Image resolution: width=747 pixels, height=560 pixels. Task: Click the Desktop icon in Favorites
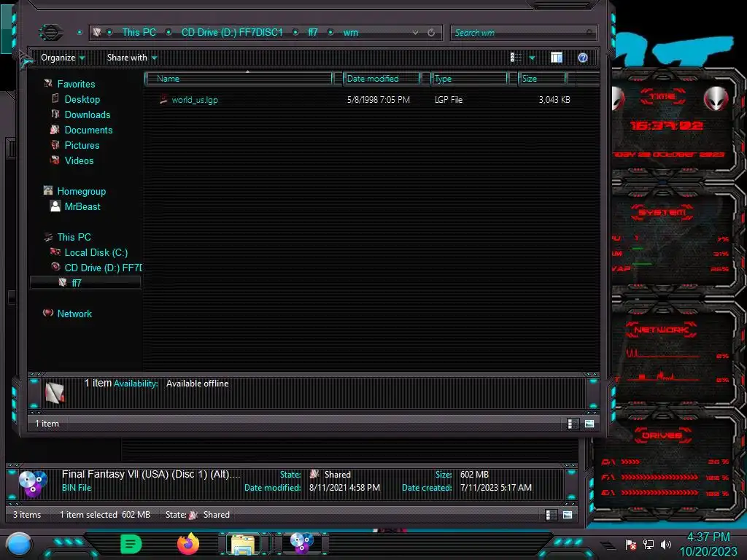point(55,98)
